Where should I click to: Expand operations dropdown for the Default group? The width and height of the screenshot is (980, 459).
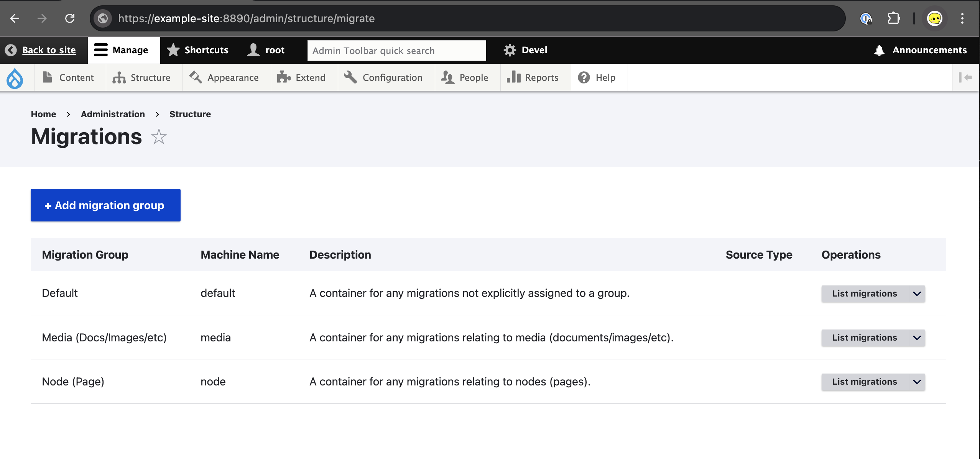pyautogui.click(x=917, y=294)
